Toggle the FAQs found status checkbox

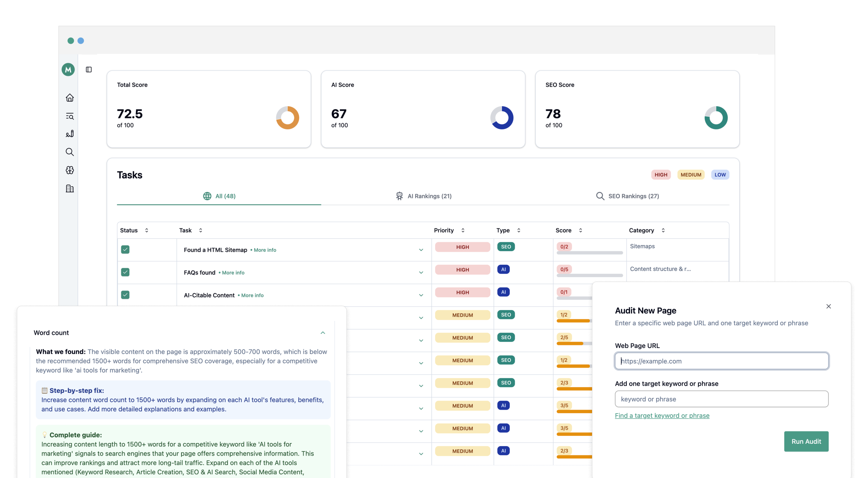coord(125,272)
